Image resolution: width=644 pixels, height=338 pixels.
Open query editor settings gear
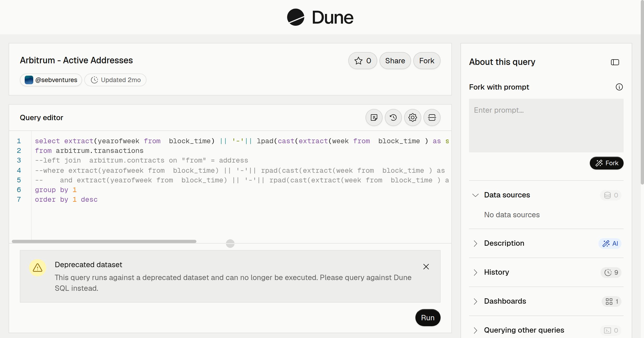[x=412, y=117]
